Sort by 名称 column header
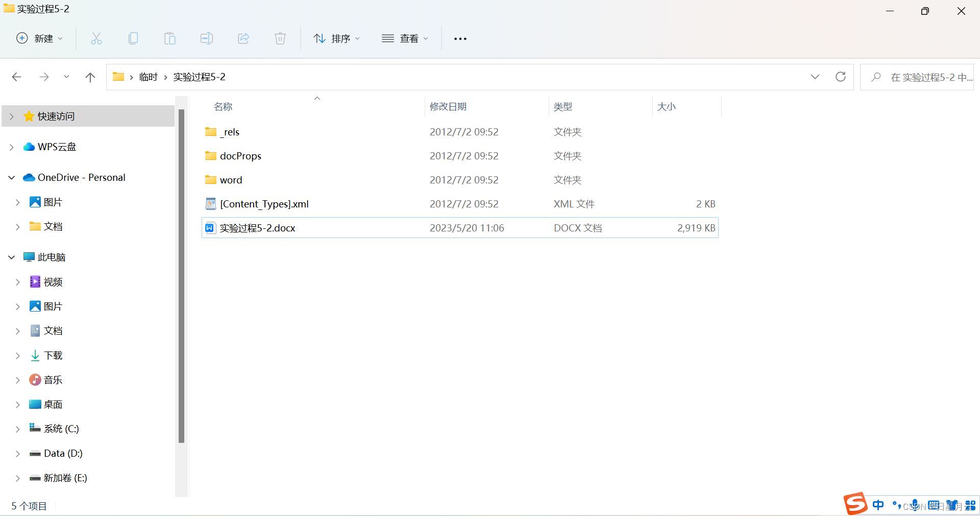The width and height of the screenshot is (980, 516). point(223,106)
